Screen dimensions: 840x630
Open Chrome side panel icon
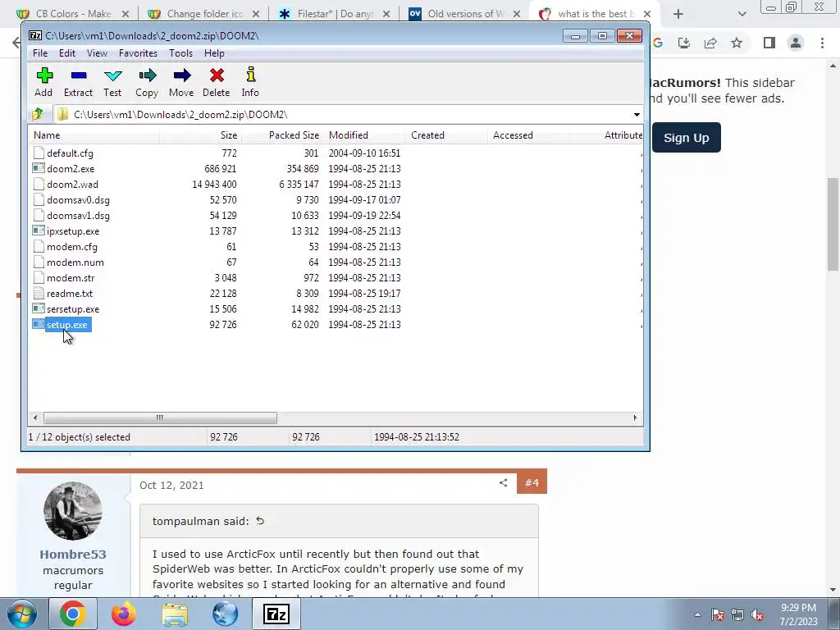(769, 43)
